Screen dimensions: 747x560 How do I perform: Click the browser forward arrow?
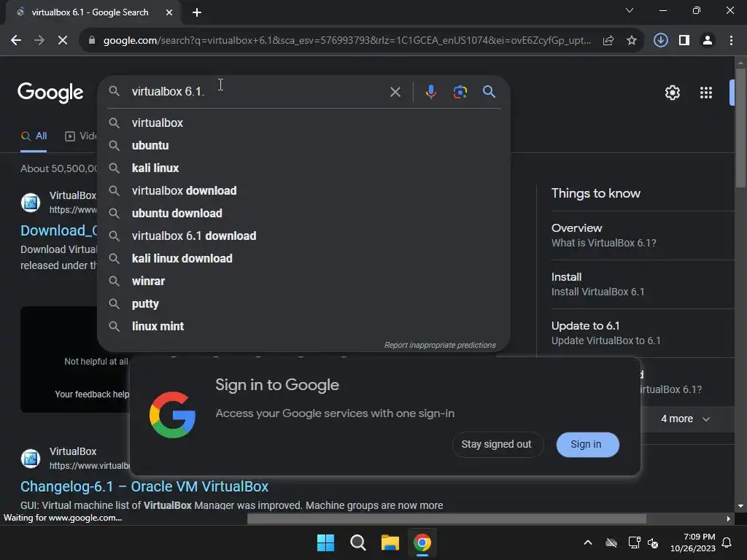[39, 41]
